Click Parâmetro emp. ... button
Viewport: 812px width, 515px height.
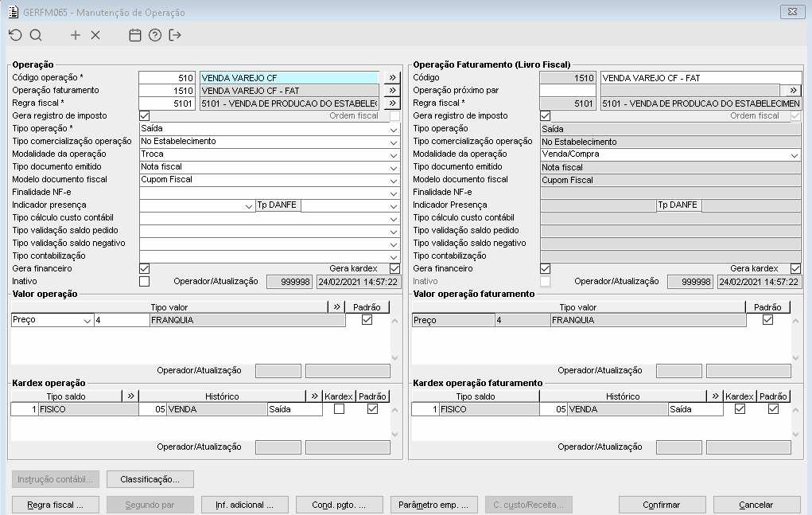click(x=433, y=505)
